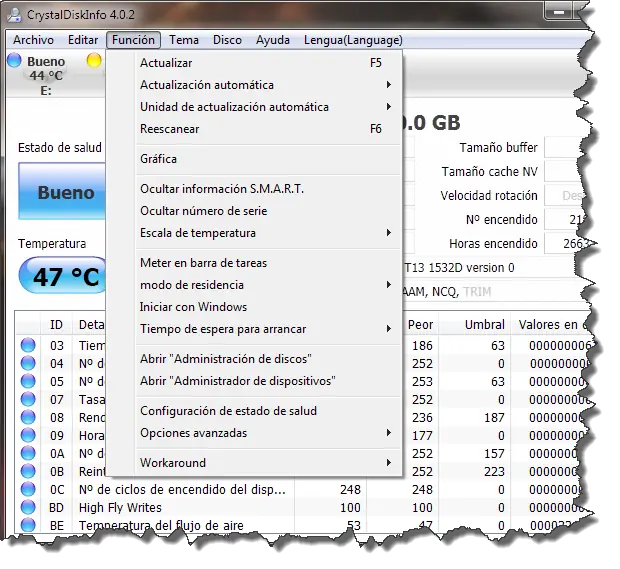
Task: Click the blue status orb for attribute 09
Action: coord(28,435)
